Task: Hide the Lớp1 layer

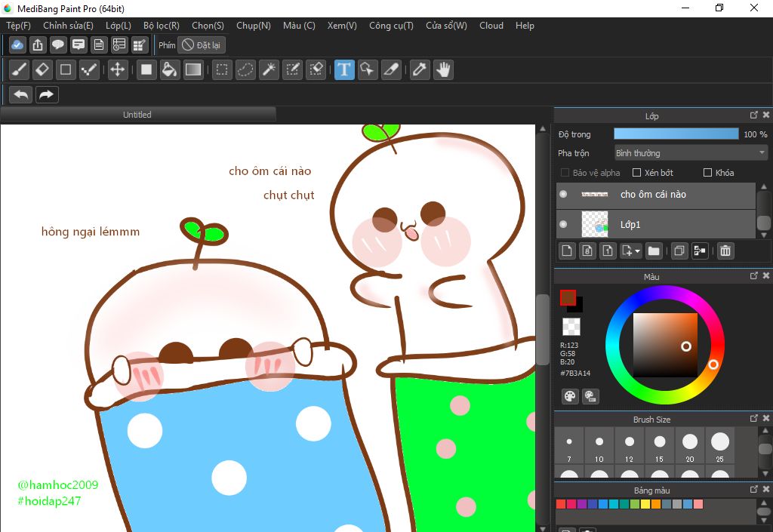Action: point(563,225)
